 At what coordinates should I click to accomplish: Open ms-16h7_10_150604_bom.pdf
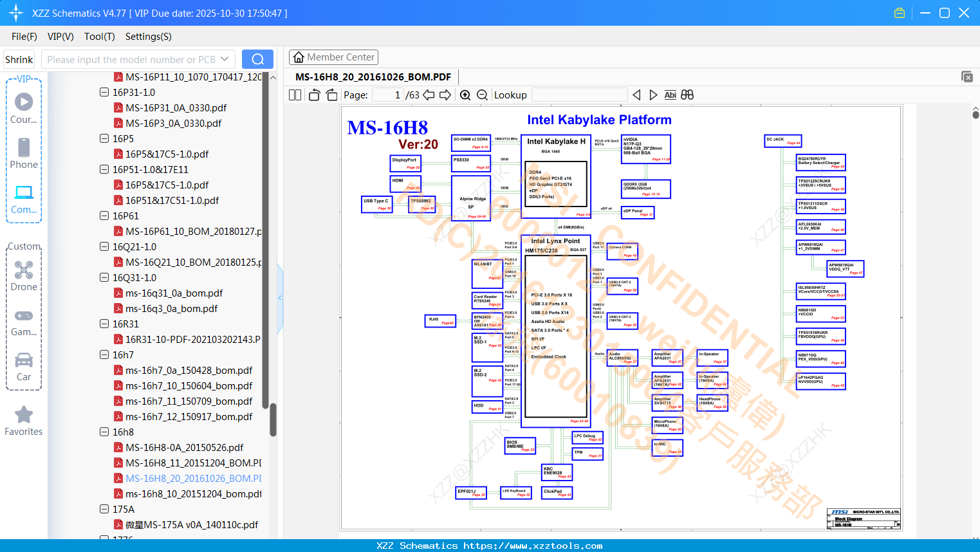click(x=189, y=385)
